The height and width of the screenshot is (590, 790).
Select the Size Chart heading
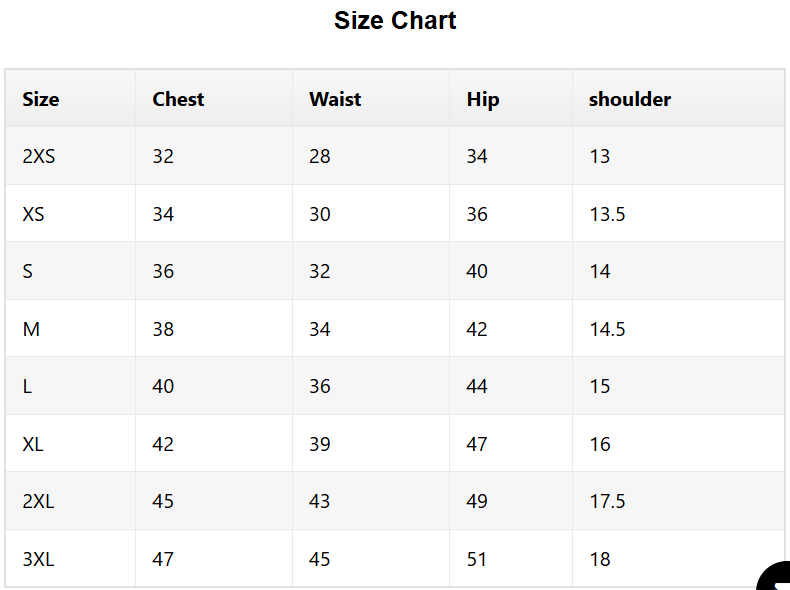pyautogui.click(x=395, y=21)
